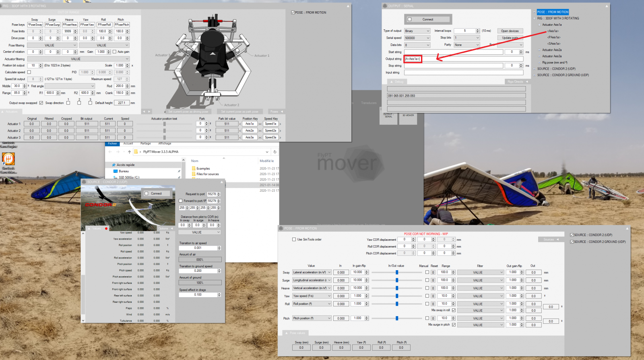Click the hexagon icon in POSE :: FROM MOTION title
Image resolution: width=644 pixels, height=360 pixels.
[281, 228]
